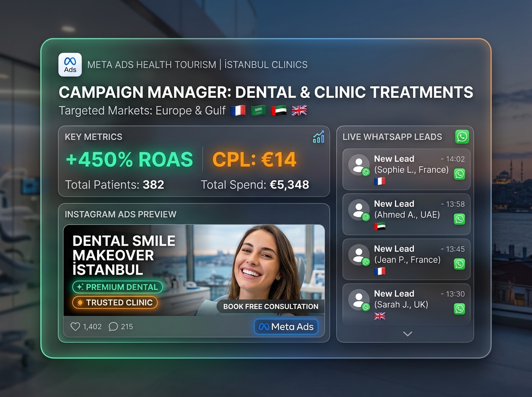Click the France flag under Jean P.
This screenshot has height=397, width=532.
[x=380, y=271]
